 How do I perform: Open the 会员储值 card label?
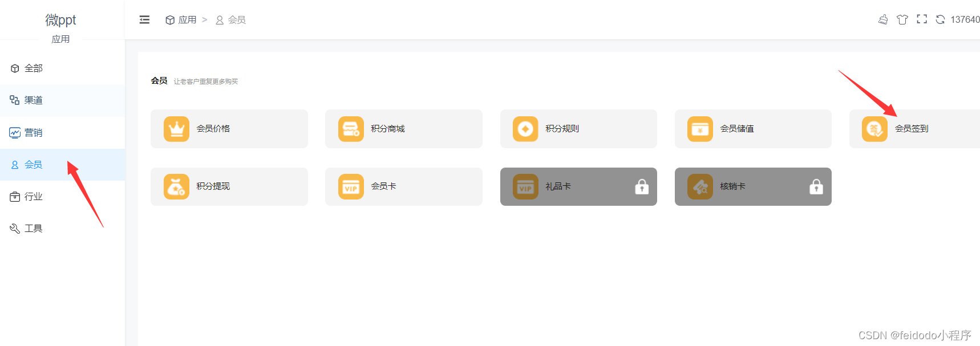(737, 129)
